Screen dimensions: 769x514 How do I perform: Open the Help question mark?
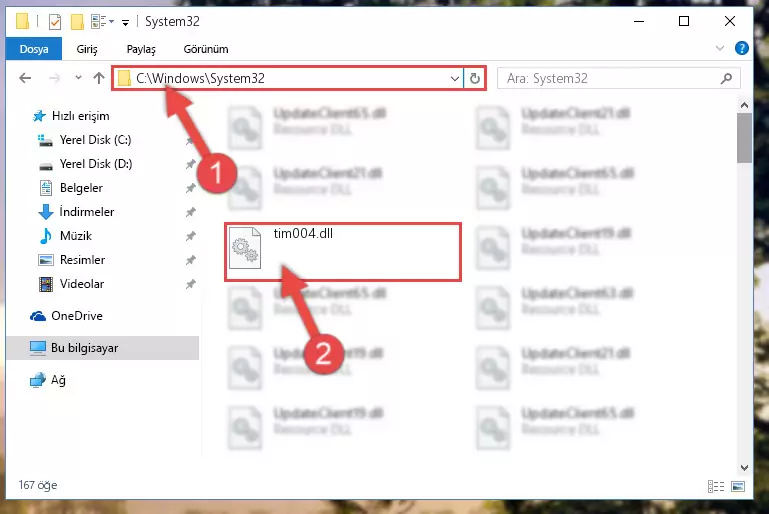(x=742, y=48)
